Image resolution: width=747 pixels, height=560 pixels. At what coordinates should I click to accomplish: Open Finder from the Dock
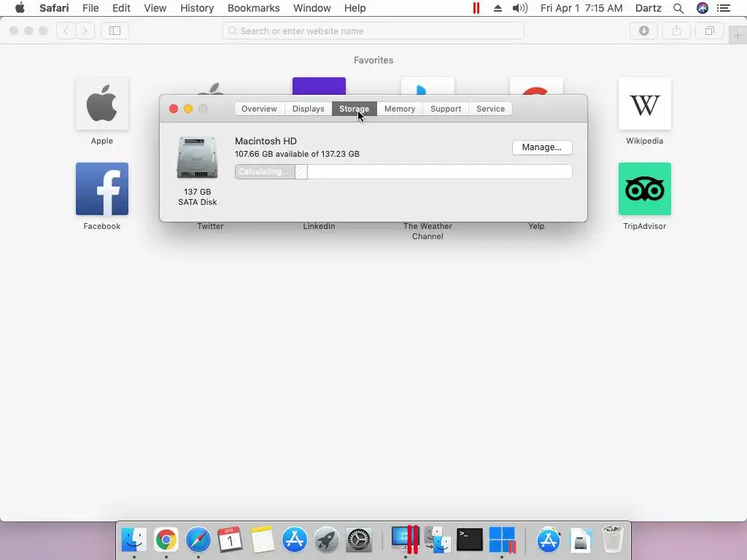click(134, 540)
